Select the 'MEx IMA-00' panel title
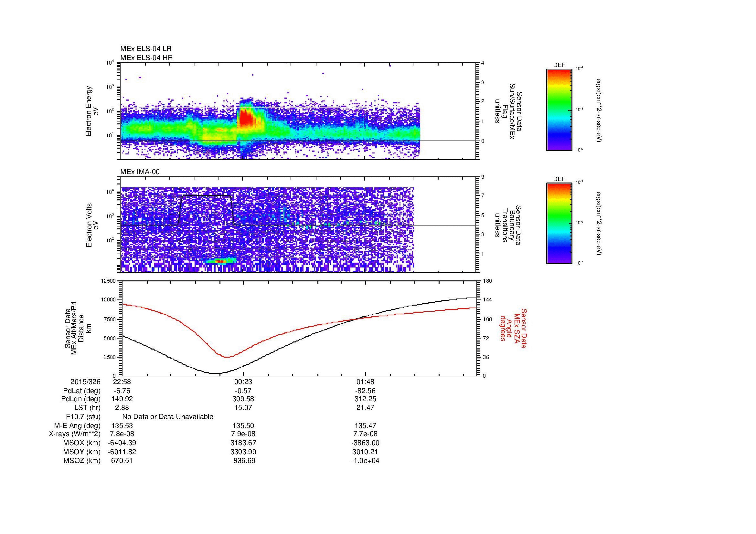This screenshot has height=534, width=756. point(140,172)
